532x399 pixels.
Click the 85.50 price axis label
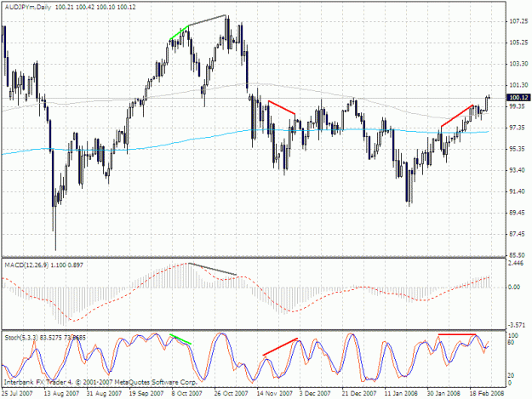pos(518,255)
